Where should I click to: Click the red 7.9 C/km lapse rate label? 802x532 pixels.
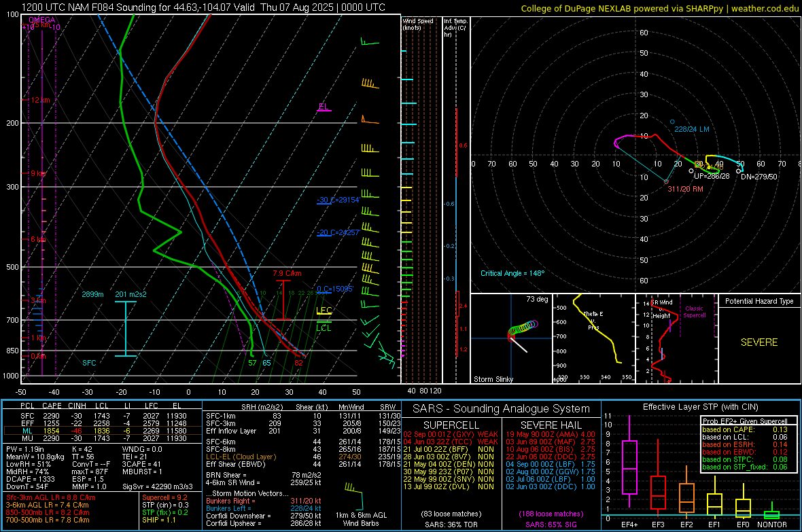click(x=287, y=274)
